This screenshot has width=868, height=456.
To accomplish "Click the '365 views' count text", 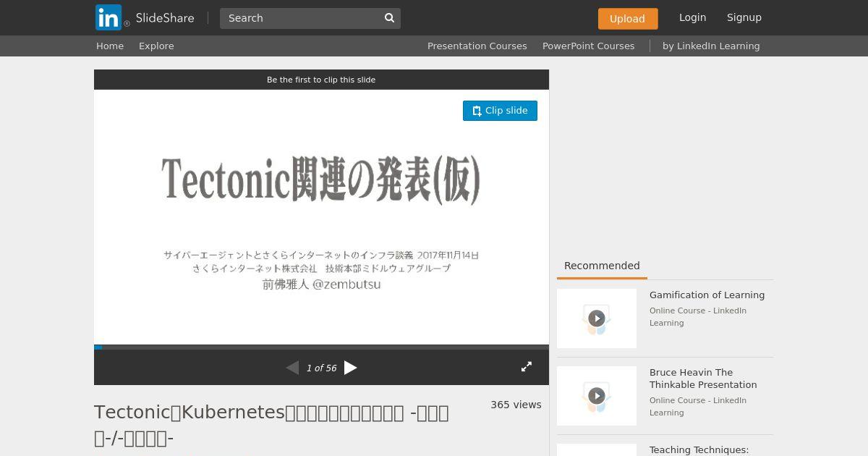I will 516,405.
